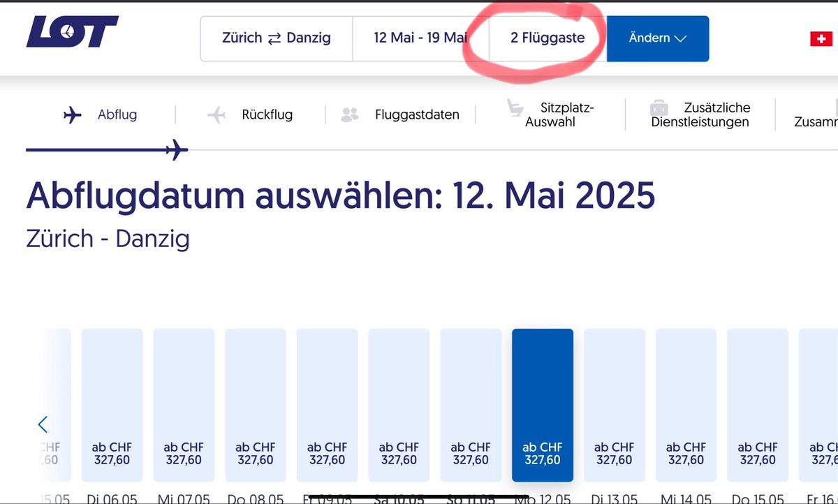Switch to the Rückflug step
Viewport: 838px width, 504px height.
point(266,114)
